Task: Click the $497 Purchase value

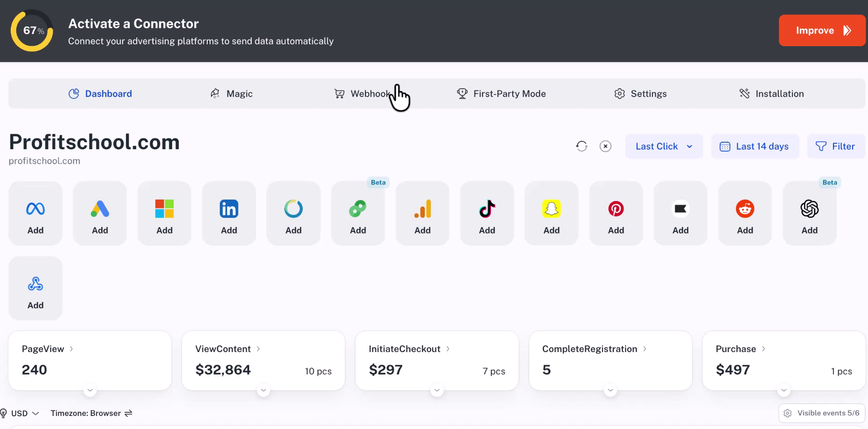Action: [733, 370]
